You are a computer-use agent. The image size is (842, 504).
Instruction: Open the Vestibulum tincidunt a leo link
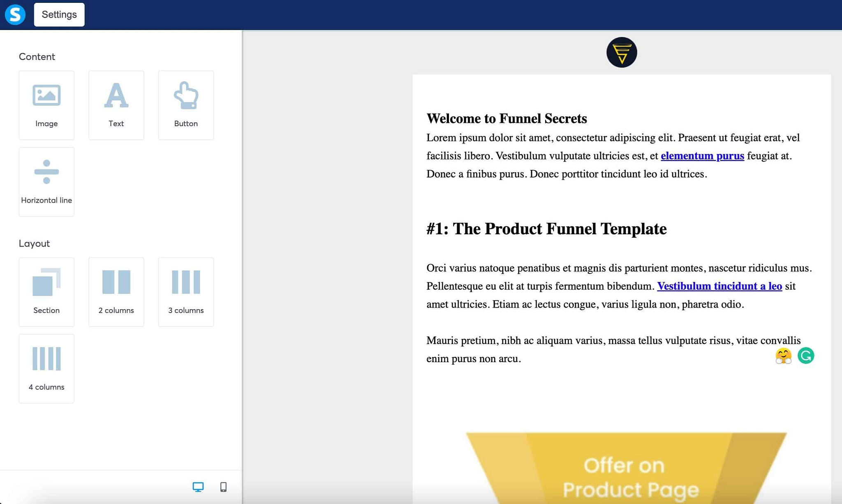click(719, 286)
